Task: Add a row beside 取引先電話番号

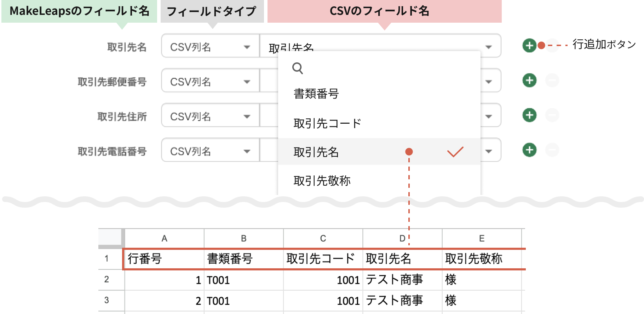Action: coord(529,150)
